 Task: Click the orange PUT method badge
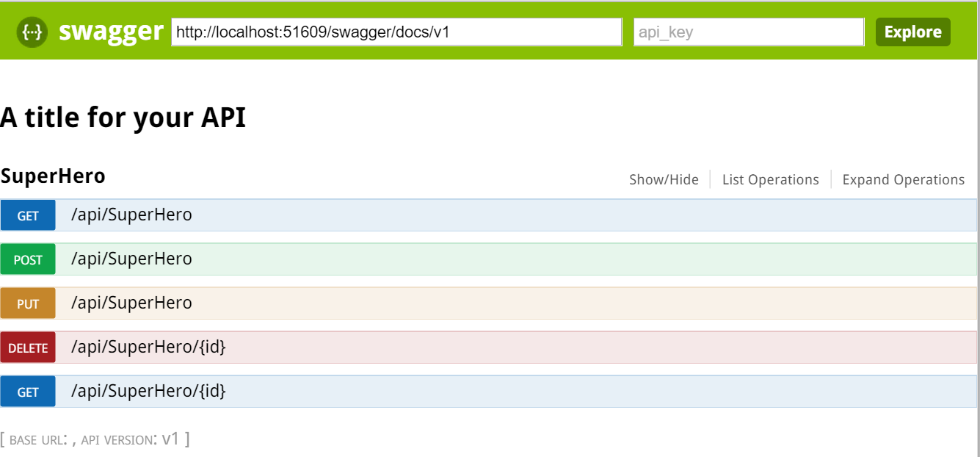(28, 304)
